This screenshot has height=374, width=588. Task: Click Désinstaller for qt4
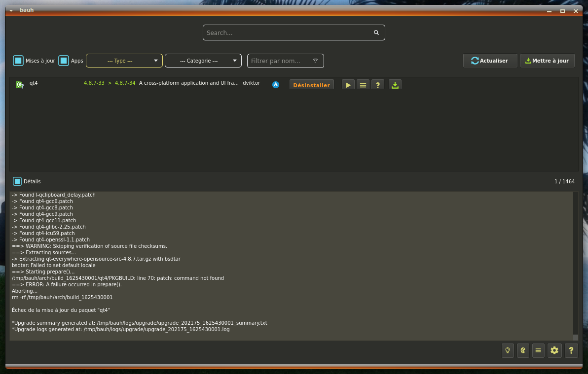312,85
